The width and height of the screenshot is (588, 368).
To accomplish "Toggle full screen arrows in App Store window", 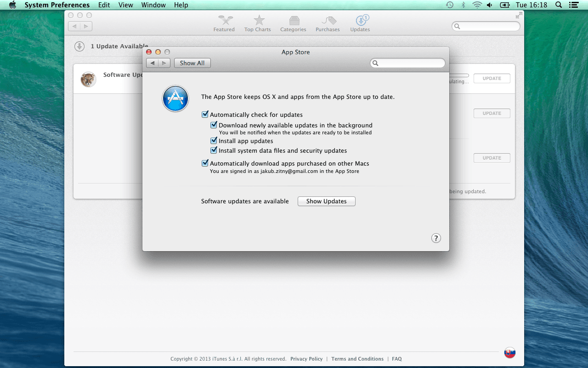I will pyautogui.click(x=519, y=15).
